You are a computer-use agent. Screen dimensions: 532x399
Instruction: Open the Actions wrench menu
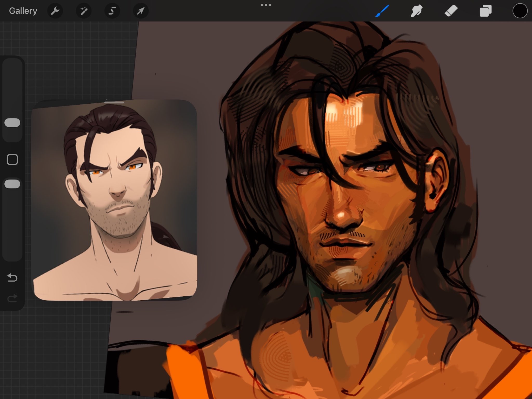pyautogui.click(x=55, y=11)
